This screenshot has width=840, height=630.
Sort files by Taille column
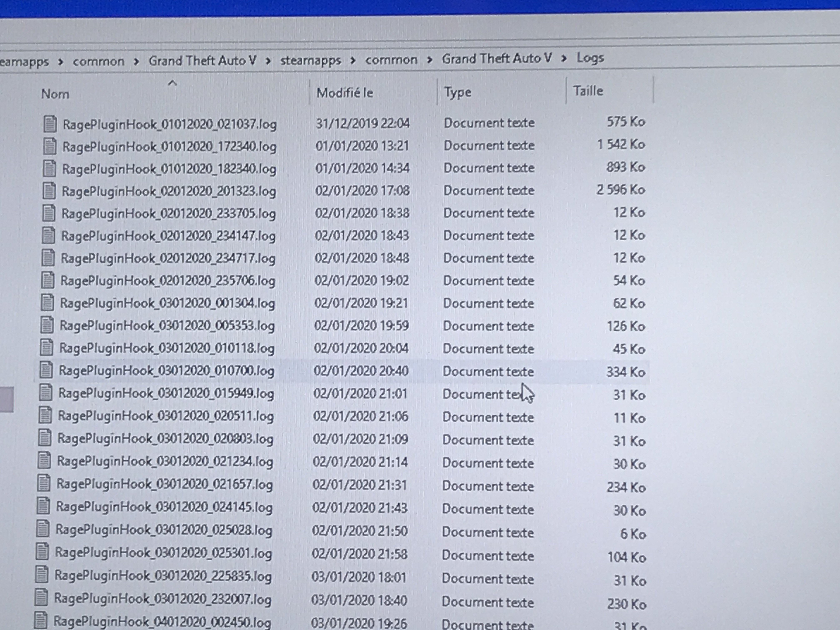588,91
